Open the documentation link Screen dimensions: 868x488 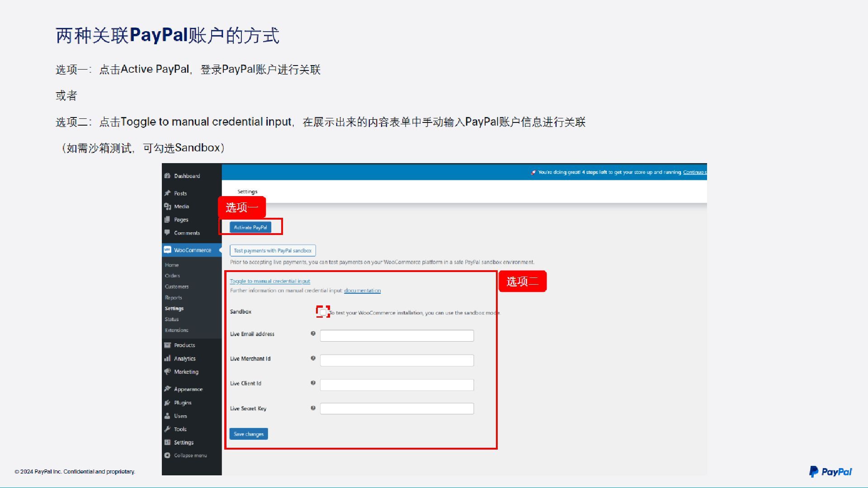click(362, 291)
